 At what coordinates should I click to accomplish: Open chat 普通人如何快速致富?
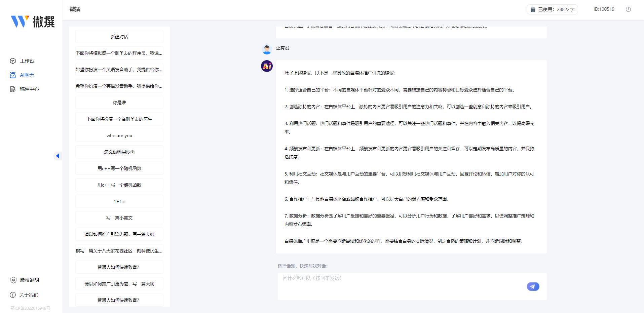(119, 267)
